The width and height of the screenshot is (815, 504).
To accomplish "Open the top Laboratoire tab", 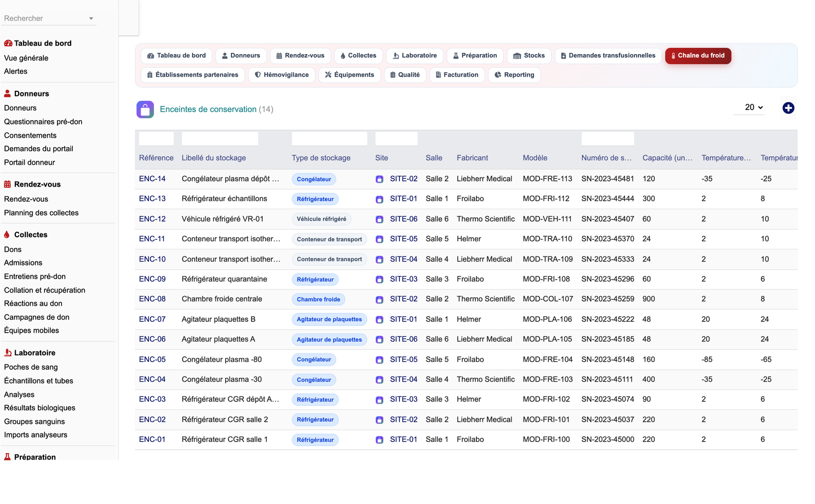I will coord(415,56).
